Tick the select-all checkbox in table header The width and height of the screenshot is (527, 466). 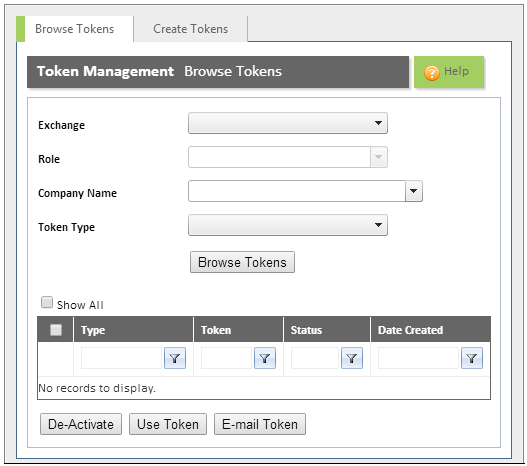pyautogui.click(x=56, y=330)
